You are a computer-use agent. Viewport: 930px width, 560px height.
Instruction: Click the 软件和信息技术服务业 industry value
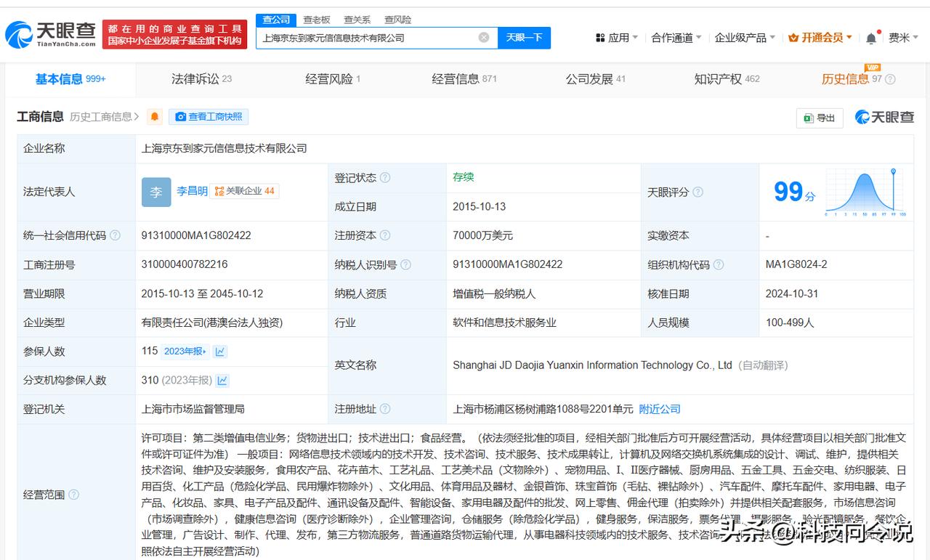504,322
